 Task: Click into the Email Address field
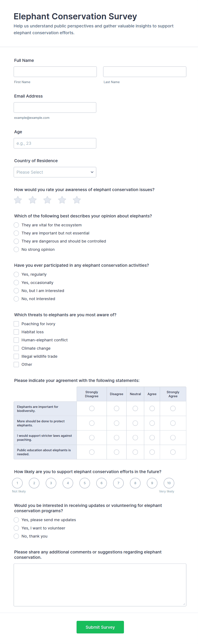point(55,108)
